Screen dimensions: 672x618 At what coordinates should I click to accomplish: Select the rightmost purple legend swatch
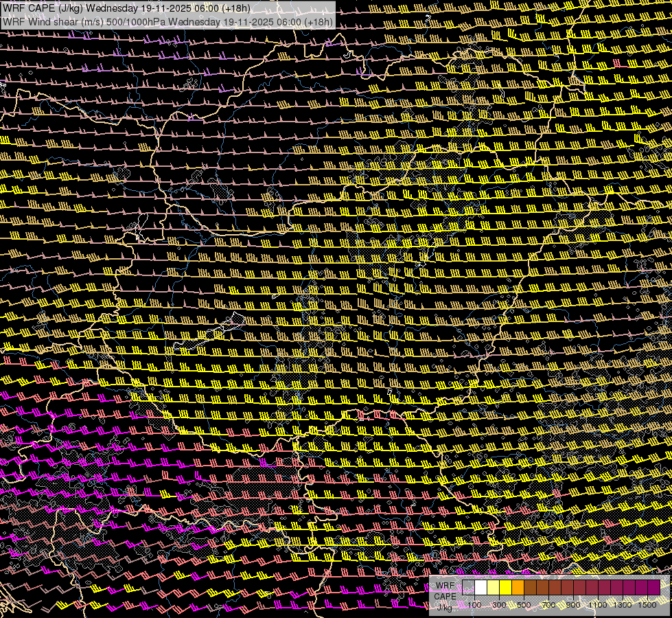tap(654, 587)
